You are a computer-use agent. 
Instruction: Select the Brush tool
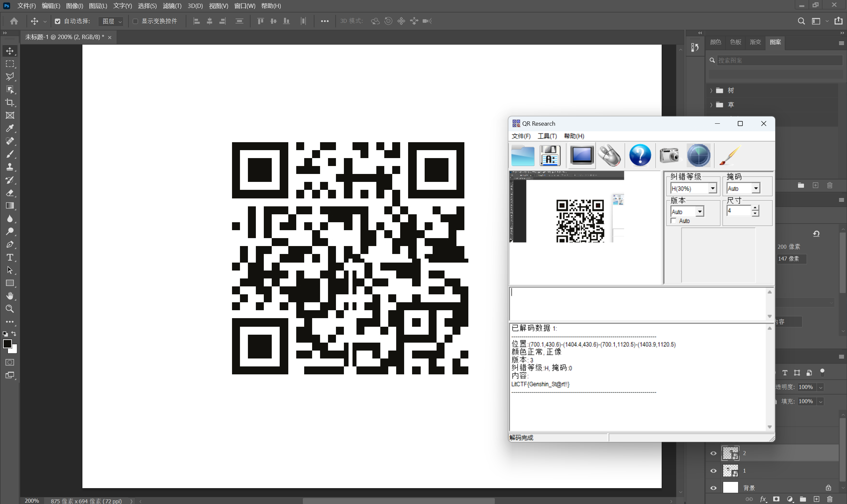[x=10, y=154]
